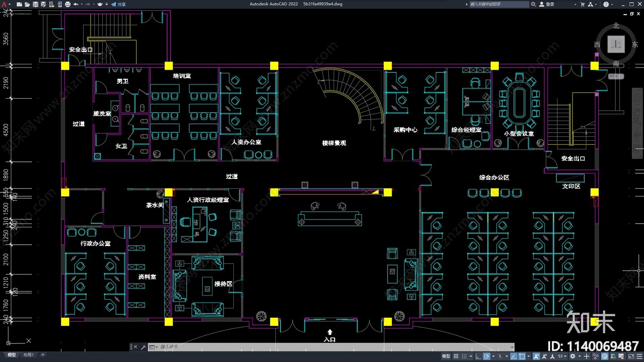Screen dimensions: 644x362
Task: Add a new layout tab
Action: (43, 355)
